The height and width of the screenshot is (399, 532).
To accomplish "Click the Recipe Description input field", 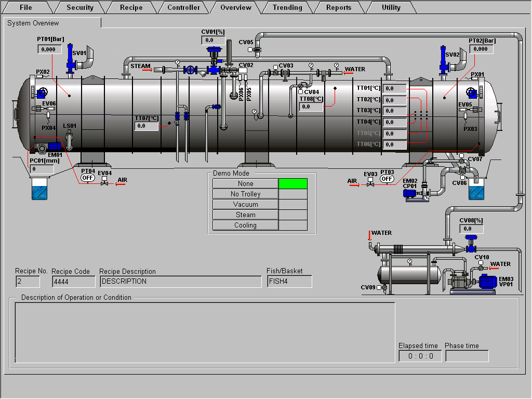I will (180, 282).
